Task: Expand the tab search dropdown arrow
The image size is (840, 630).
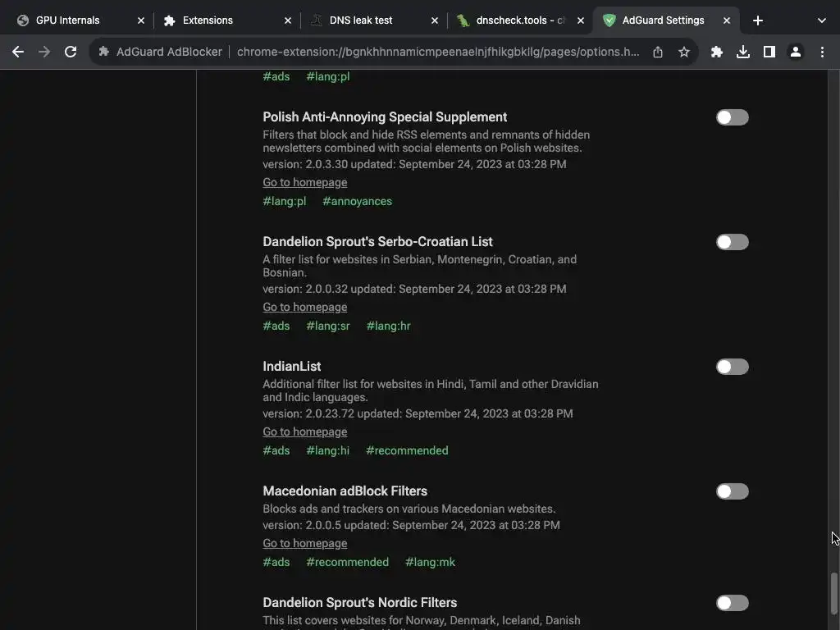Action: pyautogui.click(x=821, y=21)
